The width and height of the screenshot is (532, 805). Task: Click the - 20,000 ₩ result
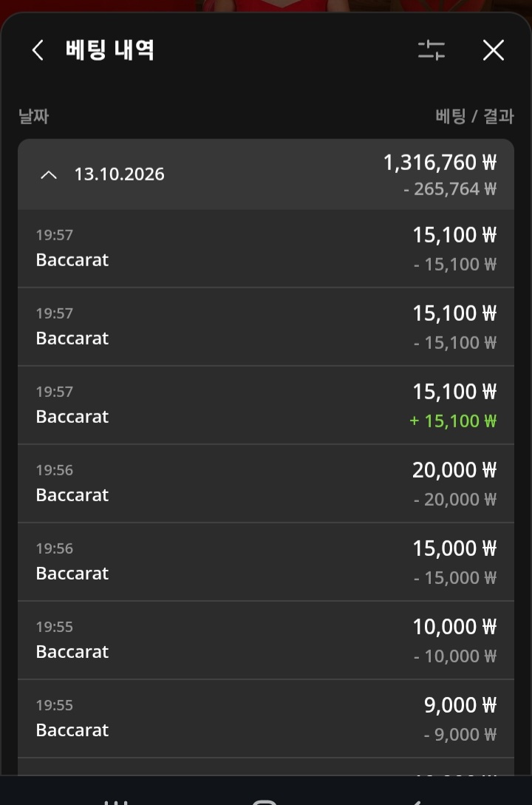tap(455, 500)
